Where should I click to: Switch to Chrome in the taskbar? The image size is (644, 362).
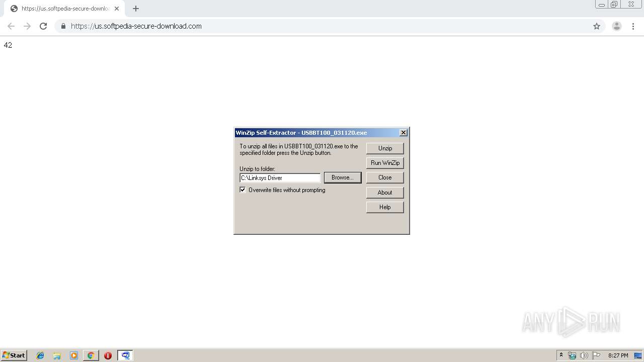pyautogui.click(x=91, y=355)
